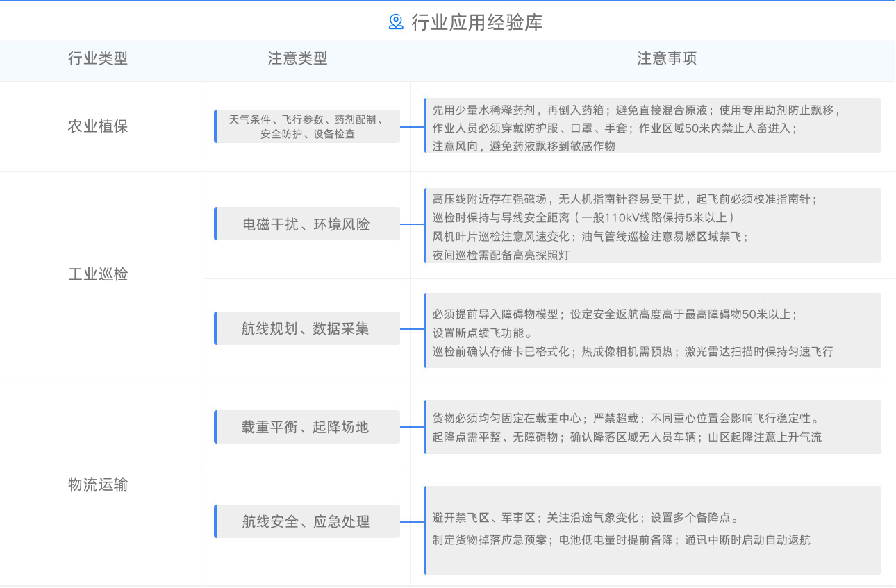Select the 注意类型 column header
The height and width of the screenshot is (588, 896).
pos(297,59)
